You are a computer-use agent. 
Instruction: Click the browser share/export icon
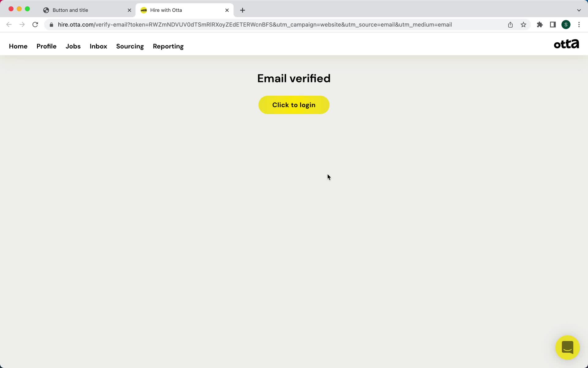tap(511, 24)
